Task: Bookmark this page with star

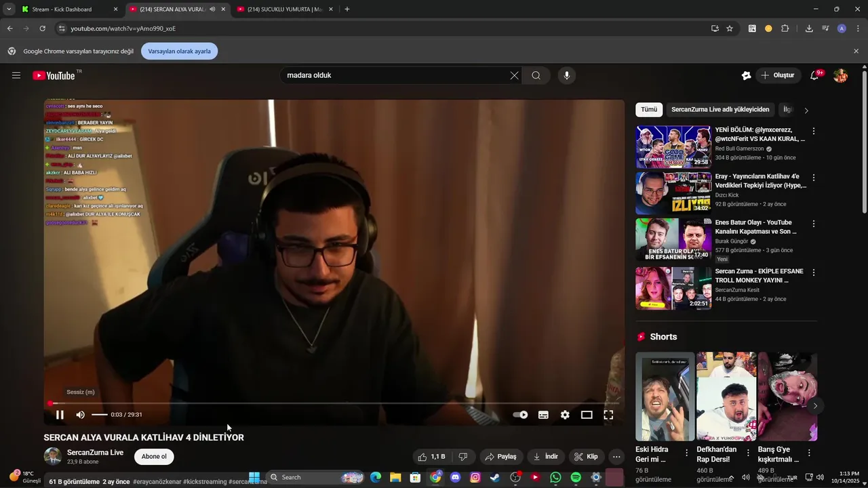Action: tap(730, 28)
